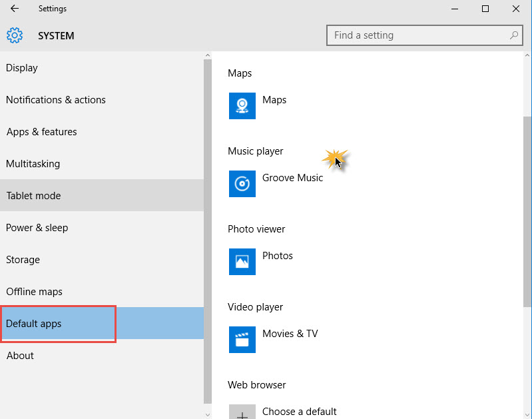Image resolution: width=532 pixels, height=419 pixels.
Task: Minimize the Settings window
Action: (455, 9)
